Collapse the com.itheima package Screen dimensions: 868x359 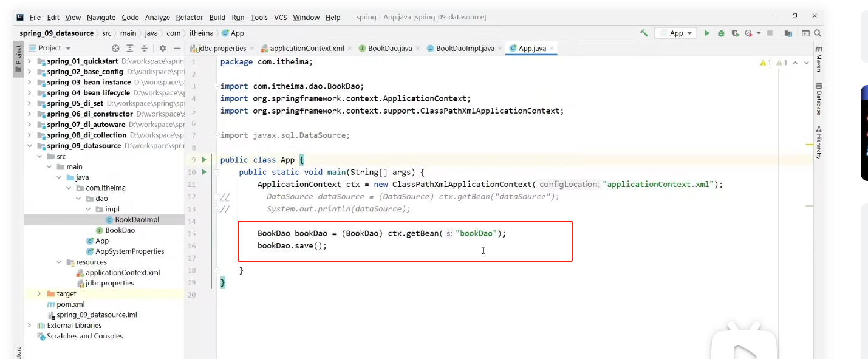pyautogui.click(x=68, y=188)
